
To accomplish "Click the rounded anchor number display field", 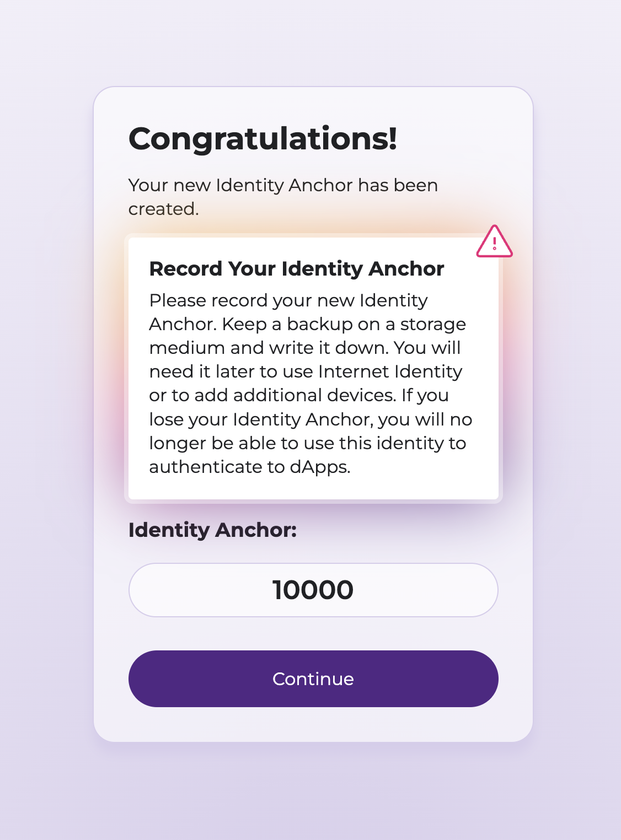I will click(313, 590).
